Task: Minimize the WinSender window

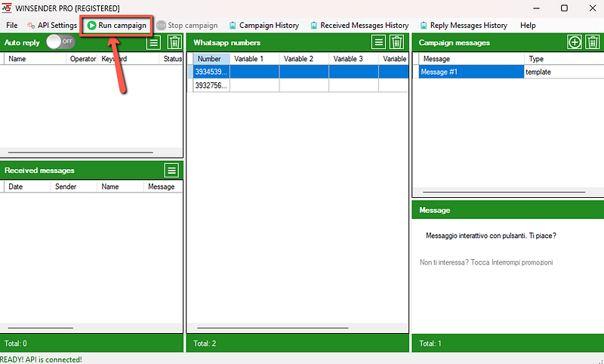Action: [x=536, y=8]
